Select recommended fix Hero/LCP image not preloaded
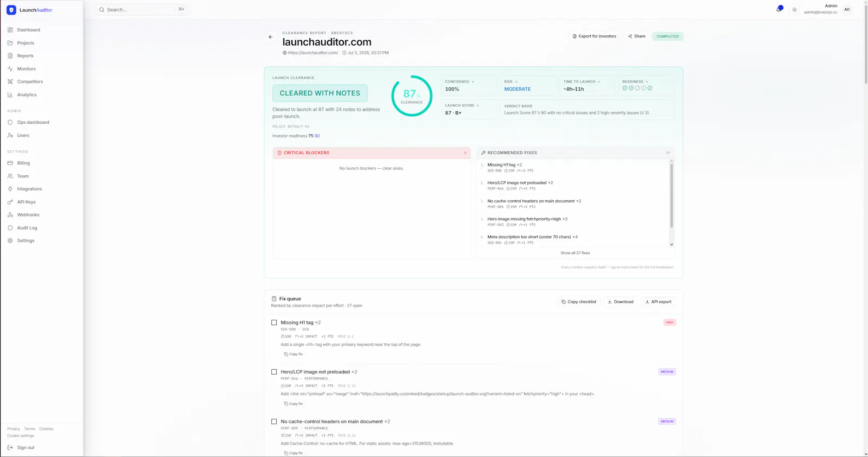Screen dimensions: 868x457 click(573, 185)
